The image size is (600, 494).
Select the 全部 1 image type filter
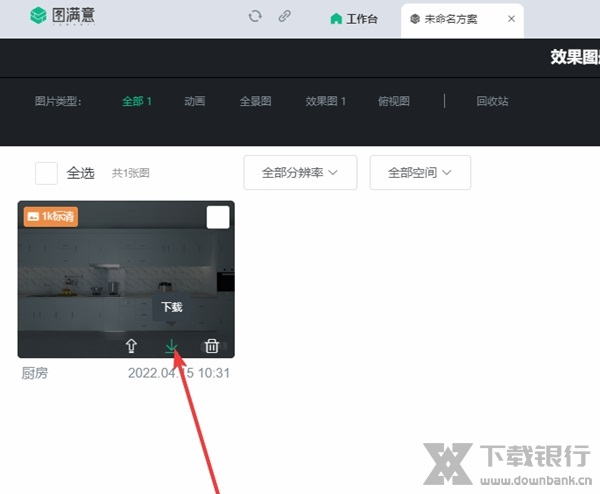click(137, 101)
